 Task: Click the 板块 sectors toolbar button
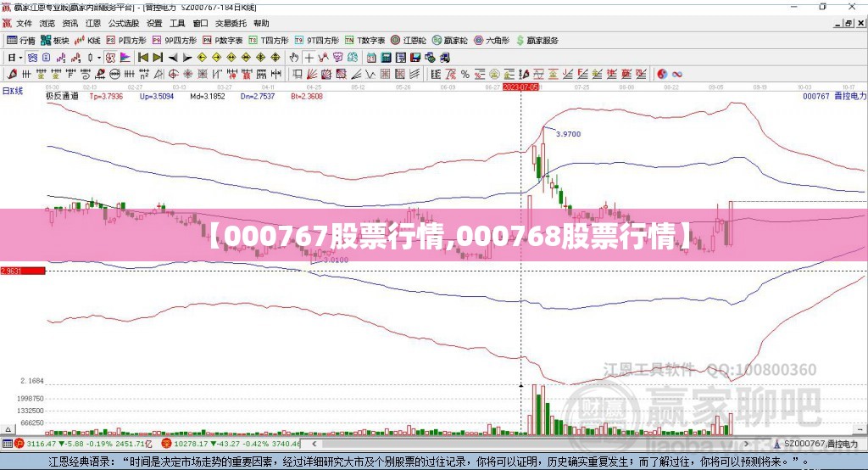[55, 41]
